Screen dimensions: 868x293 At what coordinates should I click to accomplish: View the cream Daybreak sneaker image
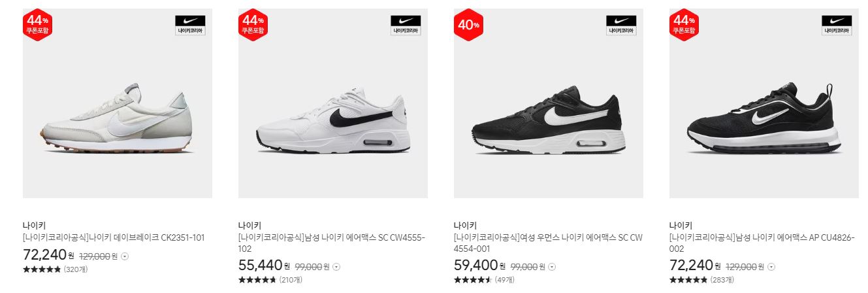tap(118, 103)
